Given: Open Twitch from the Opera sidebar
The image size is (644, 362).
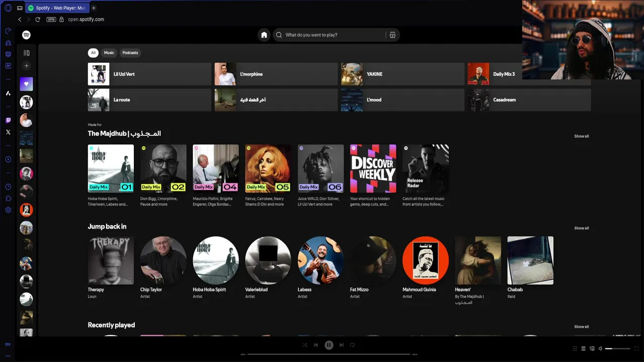Looking at the screenshot, I should (8, 121).
